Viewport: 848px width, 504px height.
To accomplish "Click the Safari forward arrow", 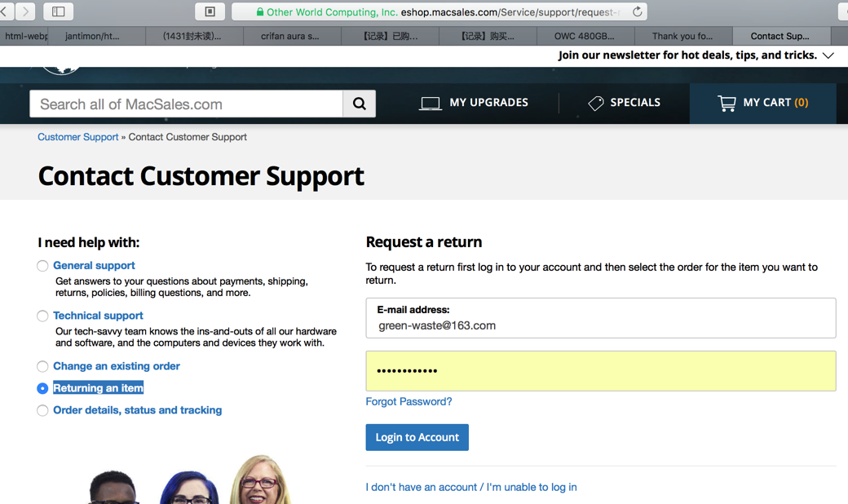I will point(25,11).
